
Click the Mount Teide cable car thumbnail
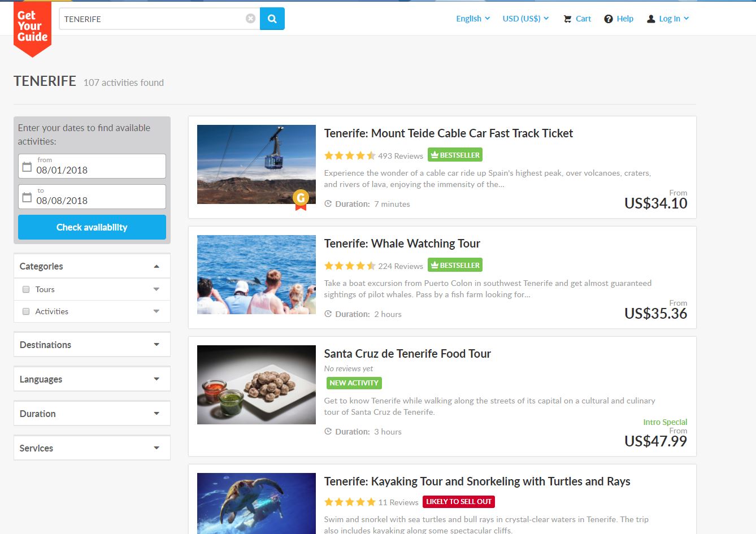(x=256, y=164)
